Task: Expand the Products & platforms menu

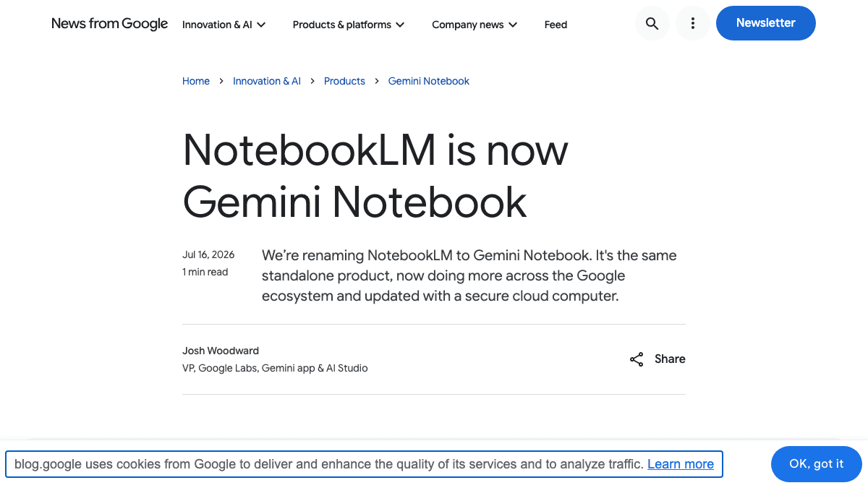Action: (349, 25)
